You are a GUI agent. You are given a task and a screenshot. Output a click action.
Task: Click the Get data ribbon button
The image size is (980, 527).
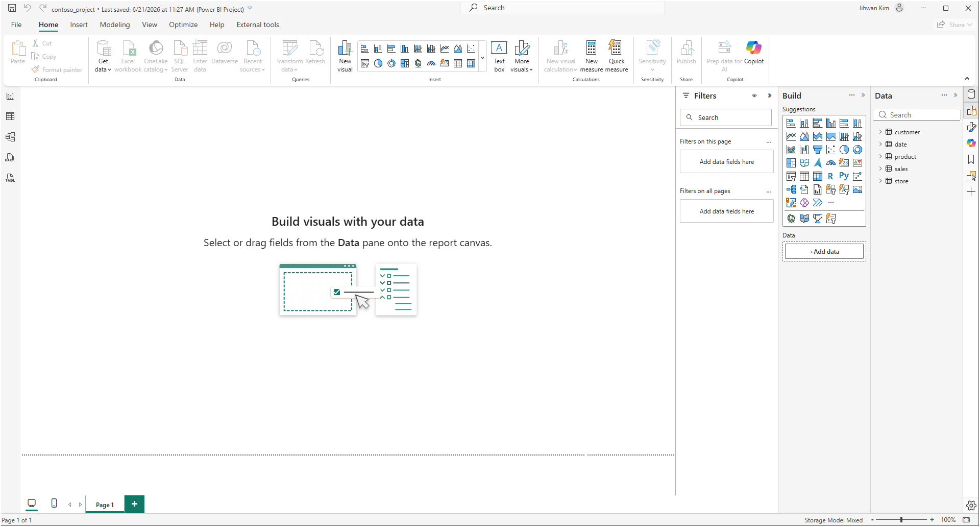pos(103,57)
